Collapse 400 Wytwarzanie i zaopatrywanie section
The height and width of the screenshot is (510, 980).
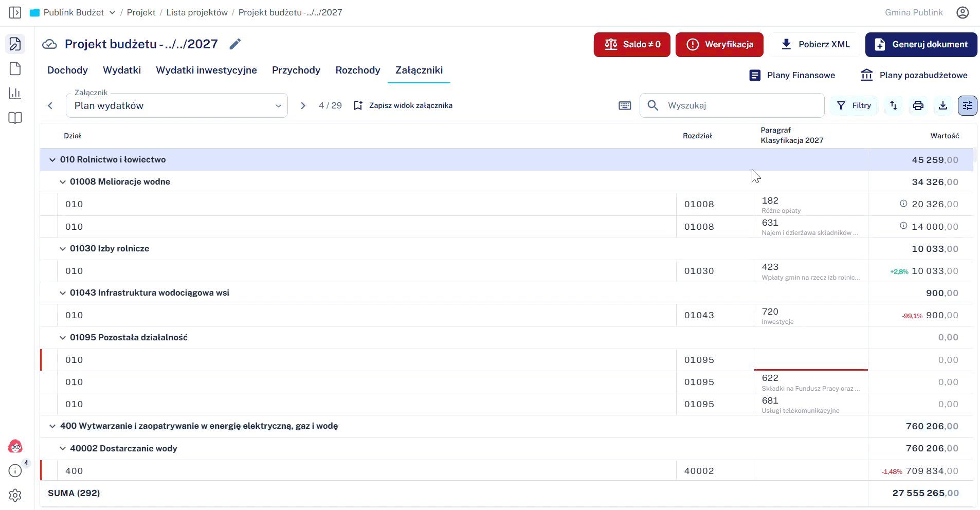(52, 426)
